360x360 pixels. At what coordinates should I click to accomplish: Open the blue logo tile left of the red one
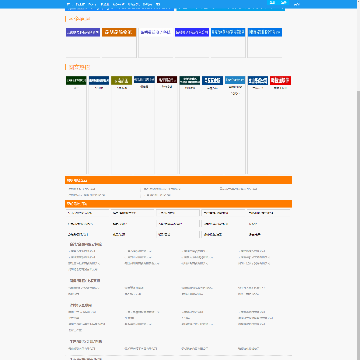[258, 80]
